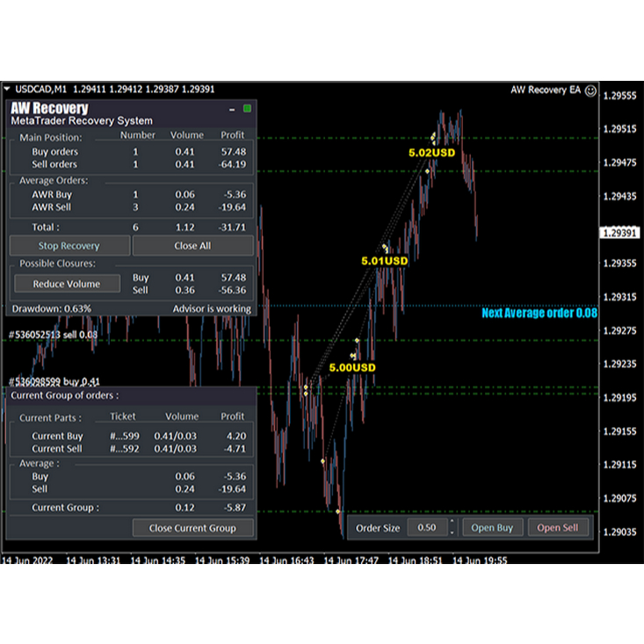Click Close Current Group button
The width and height of the screenshot is (644, 644).
click(x=192, y=528)
